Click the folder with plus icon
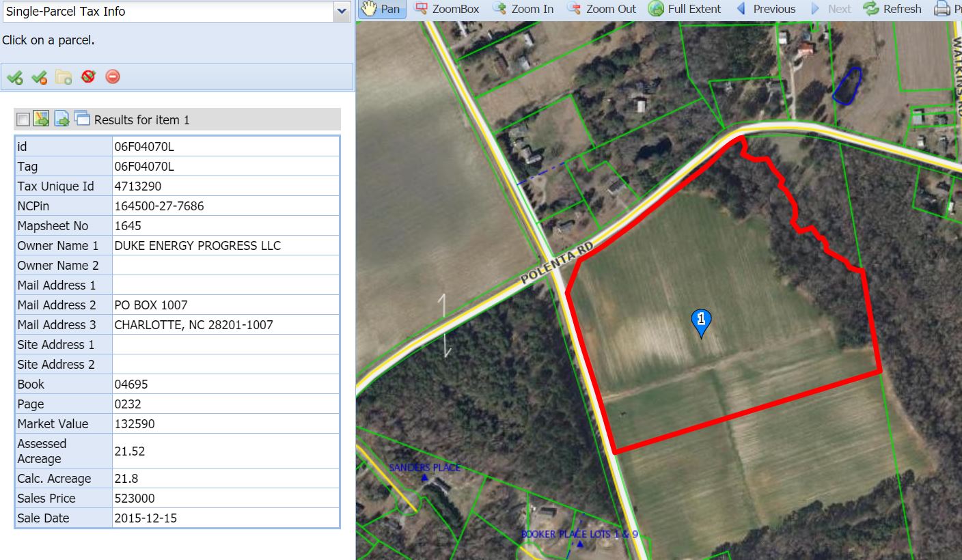The width and height of the screenshot is (962, 560). click(x=64, y=77)
